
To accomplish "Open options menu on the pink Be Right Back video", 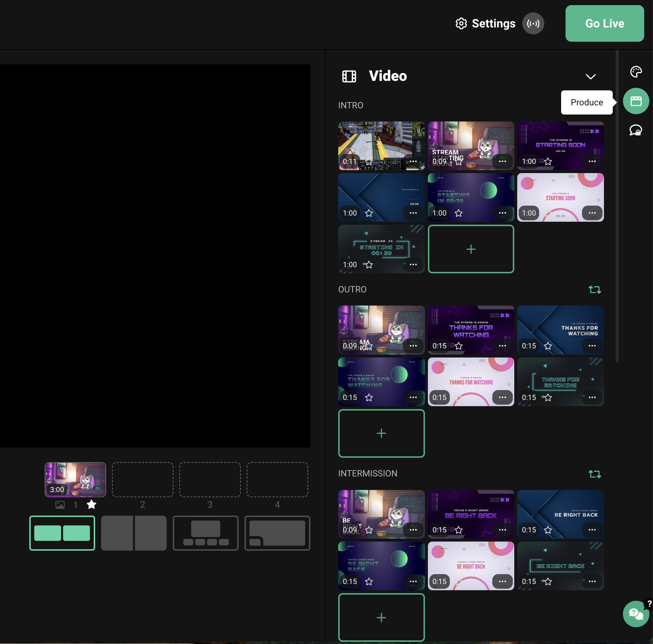I will (503, 581).
